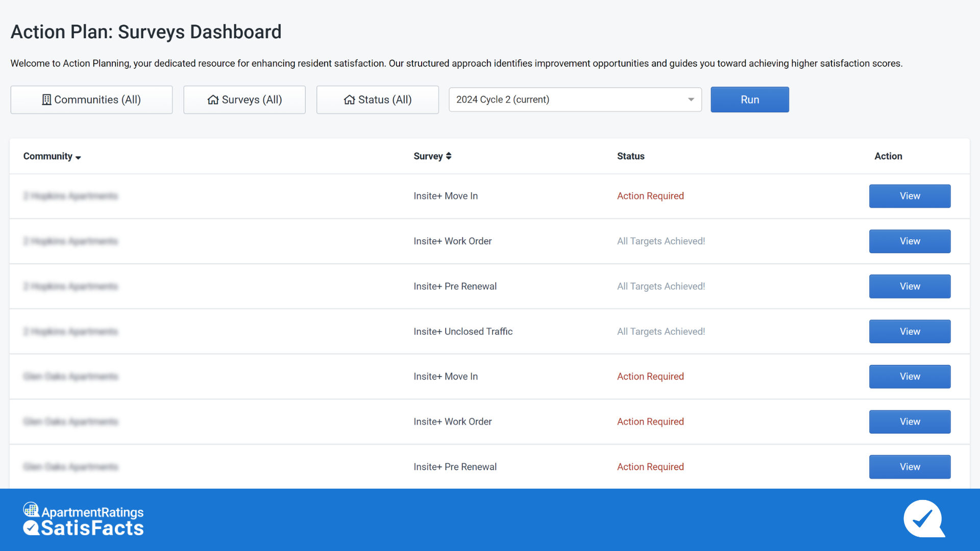The height and width of the screenshot is (551, 980).
Task: Expand the Surveys (All) filter
Action: 244,99
